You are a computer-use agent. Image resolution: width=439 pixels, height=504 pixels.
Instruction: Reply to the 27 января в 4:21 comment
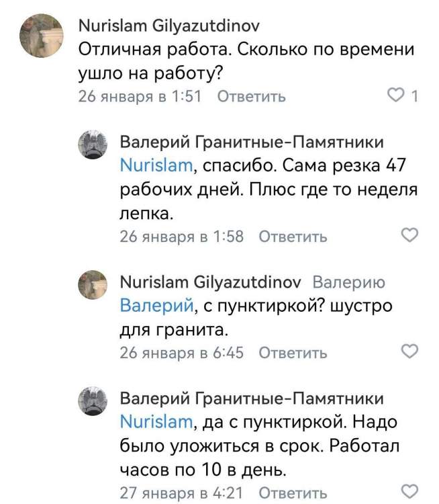293,491
